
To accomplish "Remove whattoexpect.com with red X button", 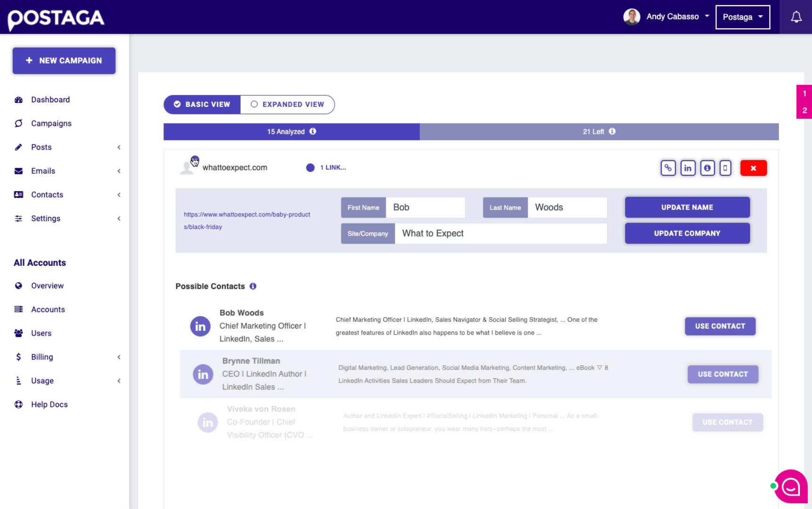I will point(753,168).
